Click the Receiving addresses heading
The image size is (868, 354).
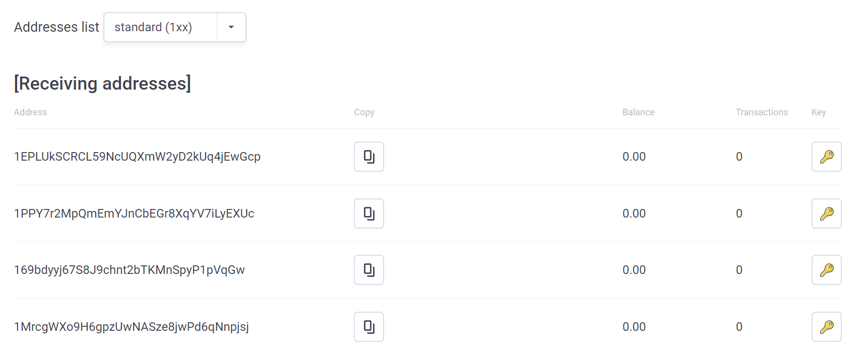pos(102,83)
